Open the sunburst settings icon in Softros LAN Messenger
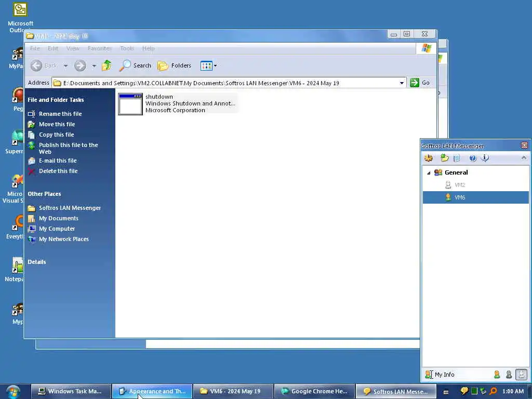This screenshot has width=532, height=399. coord(429,158)
